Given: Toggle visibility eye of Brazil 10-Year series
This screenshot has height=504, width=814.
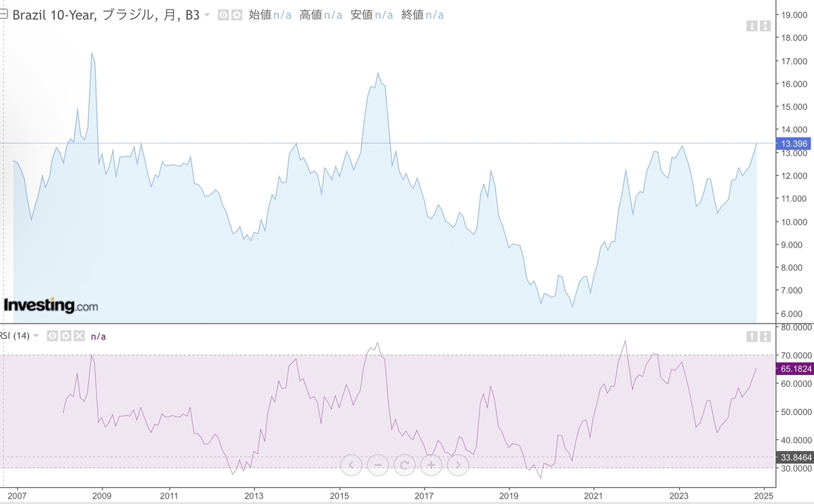Looking at the screenshot, I should (x=223, y=14).
